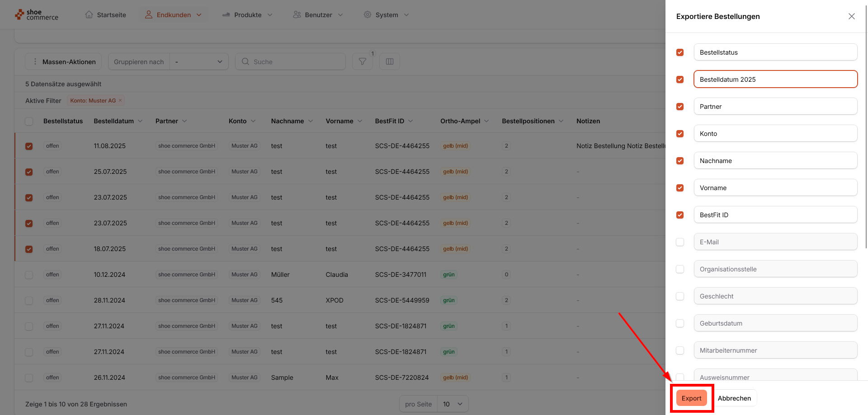Click the search magnifier icon
This screenshot has width=868, height=415.
245,61
